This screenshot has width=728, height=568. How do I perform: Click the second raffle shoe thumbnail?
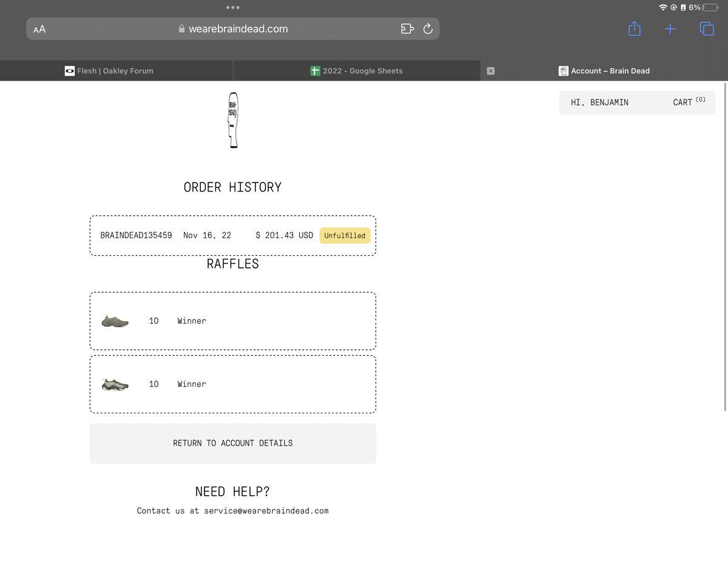[115, 384]
